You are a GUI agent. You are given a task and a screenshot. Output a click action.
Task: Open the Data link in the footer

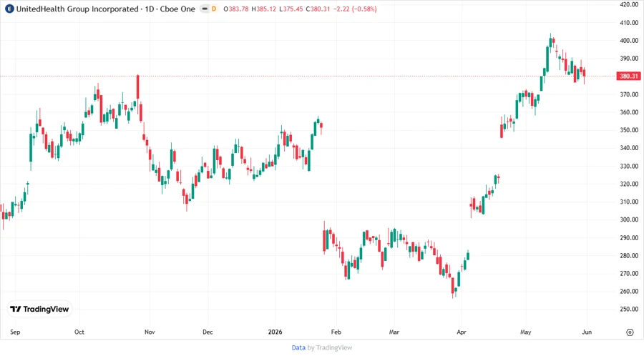298,347
